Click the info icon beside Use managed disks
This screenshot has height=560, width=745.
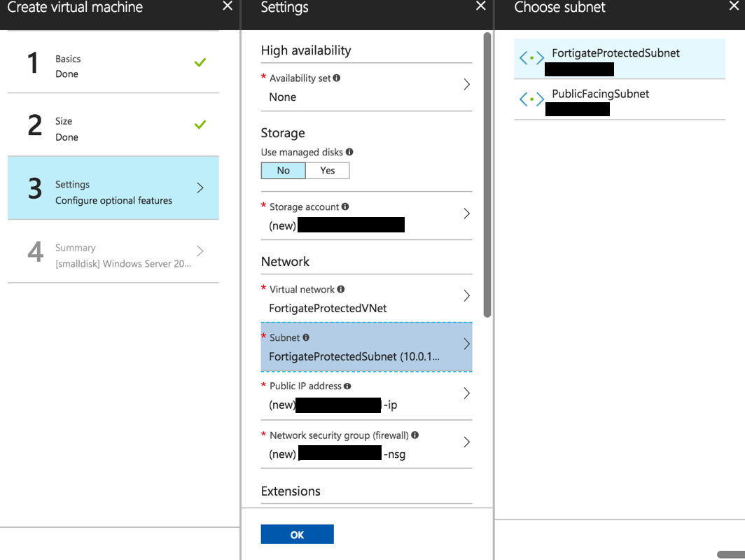point(350,152)
